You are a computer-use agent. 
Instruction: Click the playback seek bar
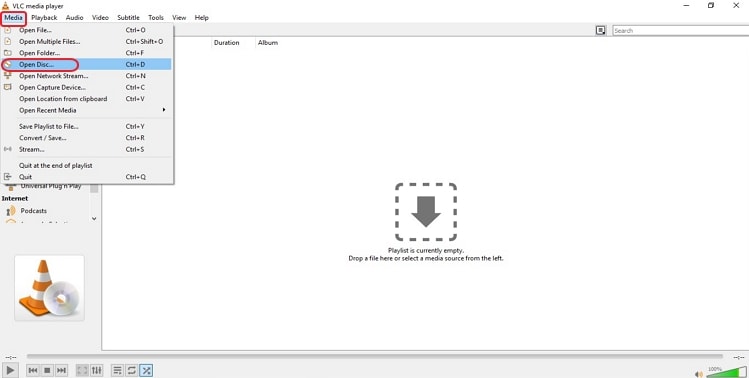pos(374,356)
